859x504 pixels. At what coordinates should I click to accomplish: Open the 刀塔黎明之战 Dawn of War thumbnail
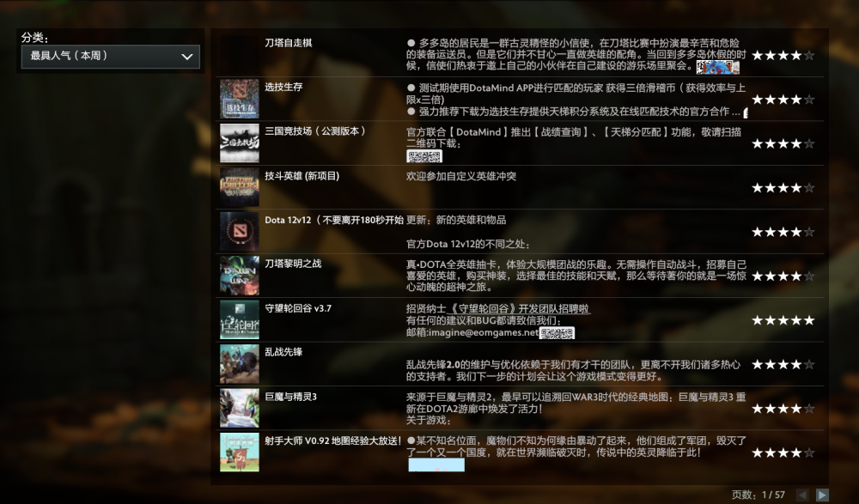[240, 276]
